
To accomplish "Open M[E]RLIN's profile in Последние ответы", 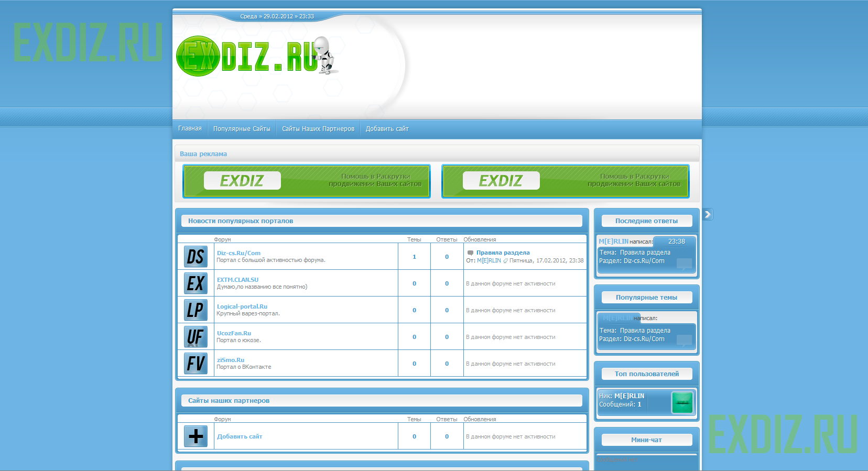I will (614, 242).
